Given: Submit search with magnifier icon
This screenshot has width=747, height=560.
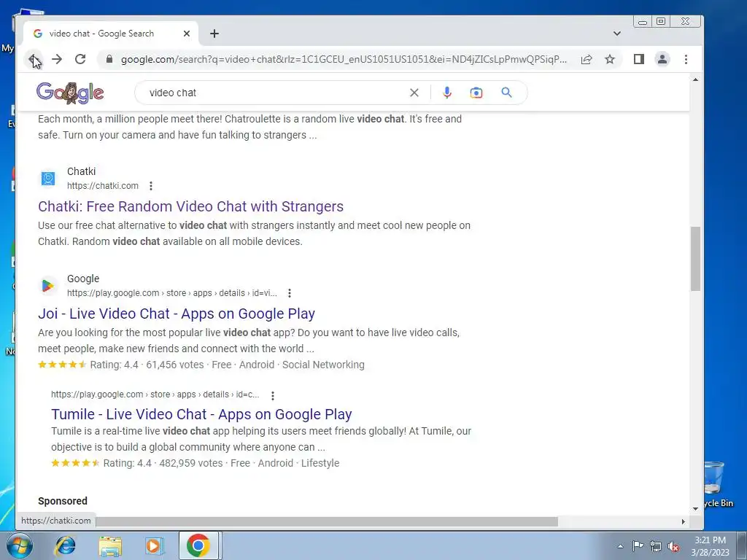Looking at the screenshot, I should point(506,93).
